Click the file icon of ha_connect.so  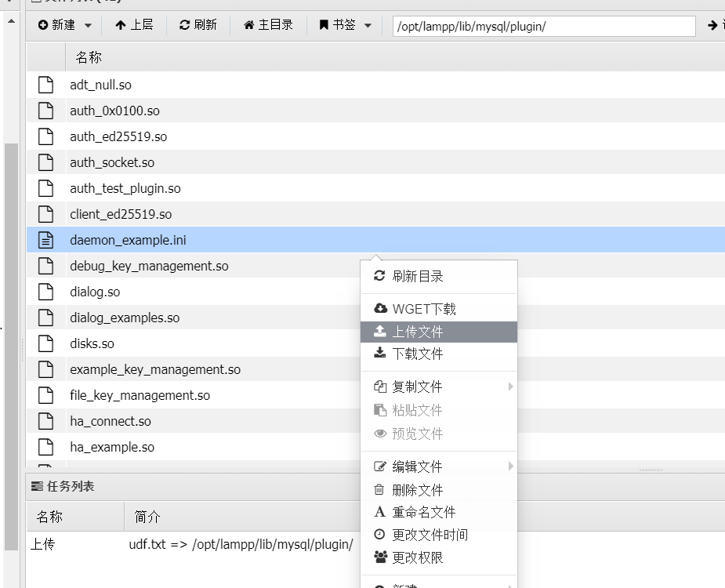tap(45, 422)
